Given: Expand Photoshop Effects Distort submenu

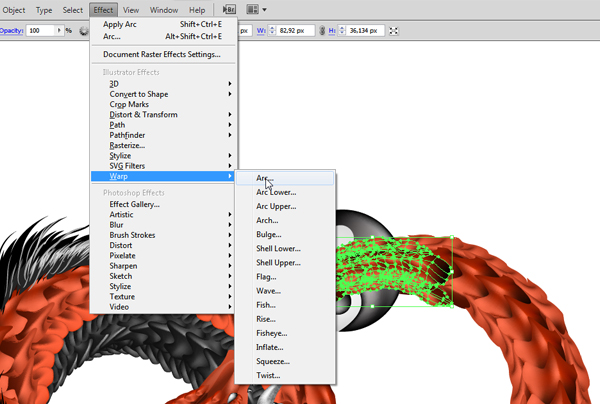Looking at the screenshot, I should [x=163, y=245].
